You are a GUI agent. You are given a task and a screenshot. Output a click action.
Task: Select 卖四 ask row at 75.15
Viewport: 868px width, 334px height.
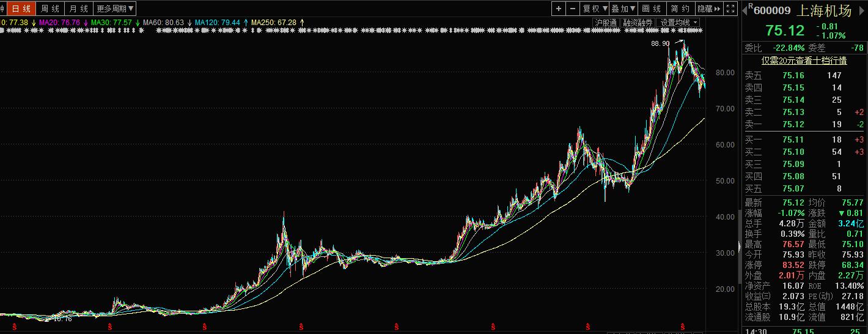coord(804,87)
